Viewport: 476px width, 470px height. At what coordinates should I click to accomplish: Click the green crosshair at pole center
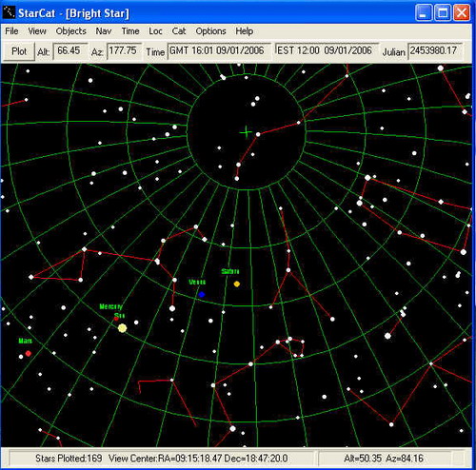246,132
